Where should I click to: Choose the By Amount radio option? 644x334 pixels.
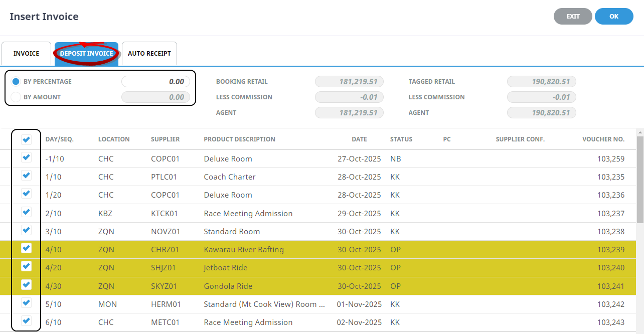pyautogui.click(x=16, y=97)
